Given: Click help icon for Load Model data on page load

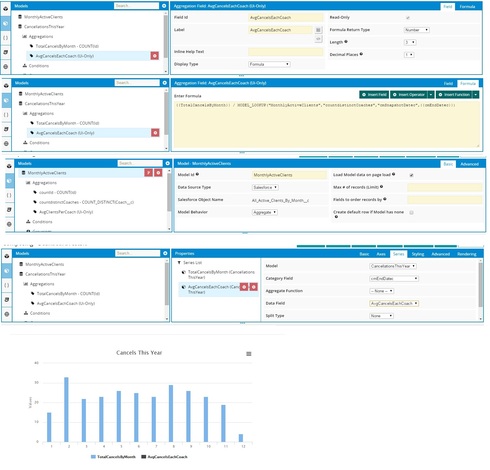Looking at the screenshot, I should point(394,174).
